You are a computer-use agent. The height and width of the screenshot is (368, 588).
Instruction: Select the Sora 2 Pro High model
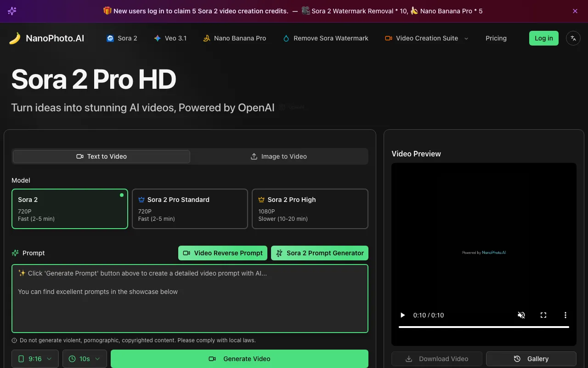(310, 209)
